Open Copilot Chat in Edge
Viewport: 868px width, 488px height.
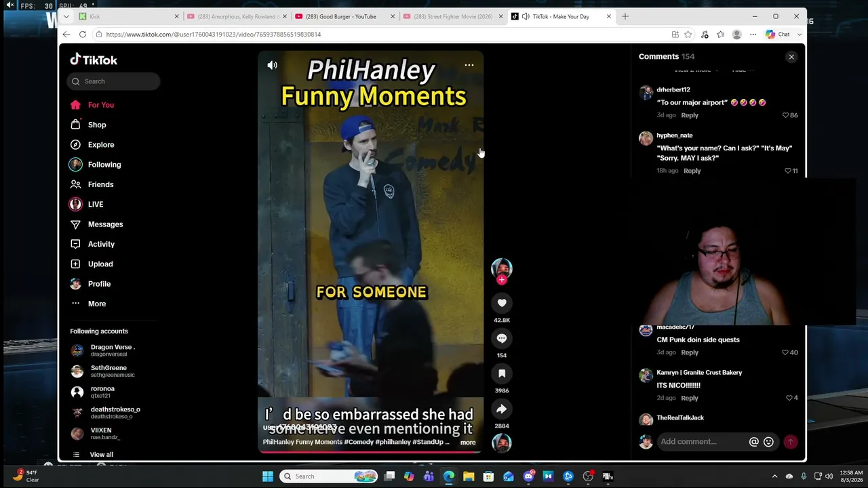(x=778, y=35)
